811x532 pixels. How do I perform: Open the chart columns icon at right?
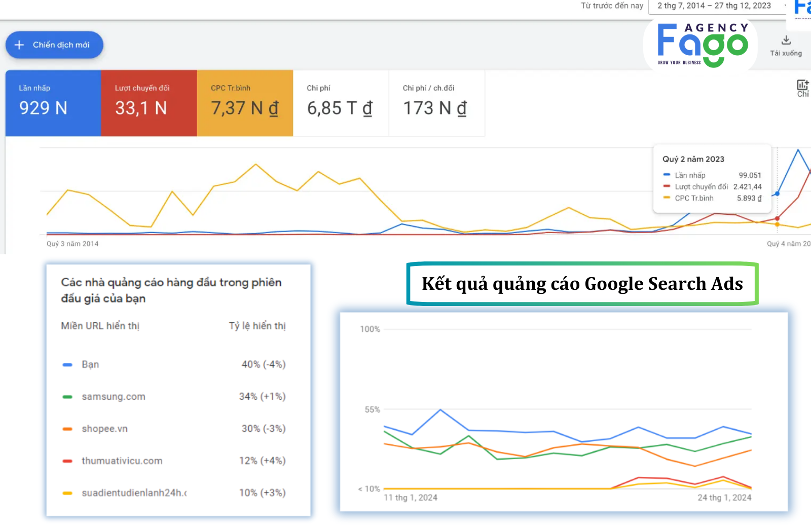click(802, 85)
